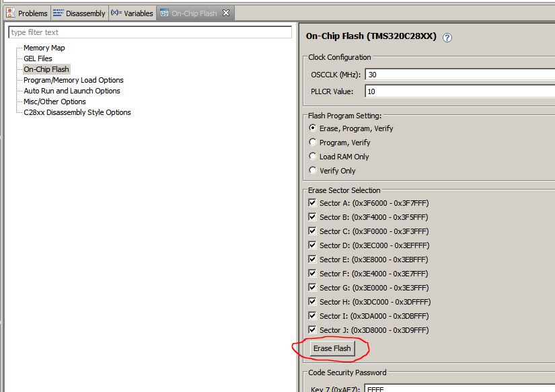Uncheck Sector J (0x3D8000 - 0x3D9FFF)
Viewport: 555px width, 392px height.
click(x=311, y=329)
